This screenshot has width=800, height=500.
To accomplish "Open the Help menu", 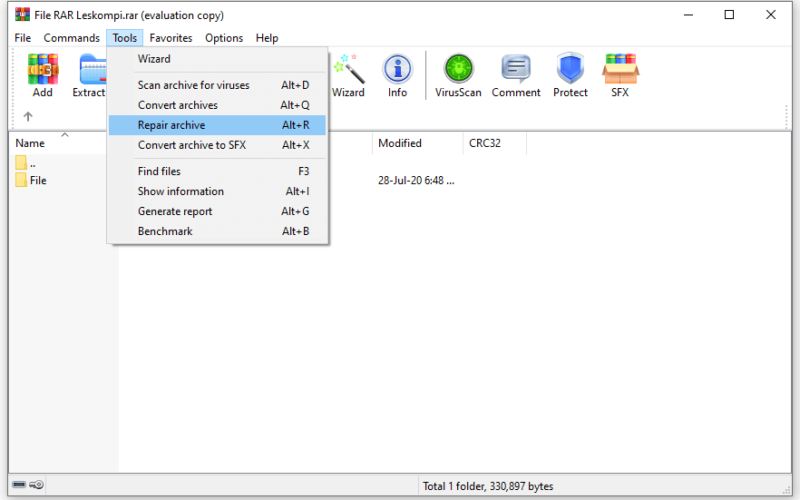I will point(267,38).
